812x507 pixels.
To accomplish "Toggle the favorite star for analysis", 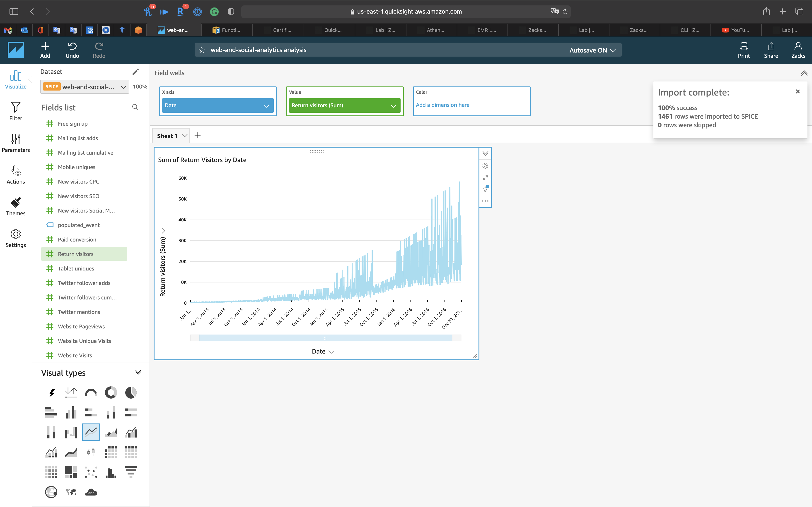I will pyautogui.click(x=202, y=50).
